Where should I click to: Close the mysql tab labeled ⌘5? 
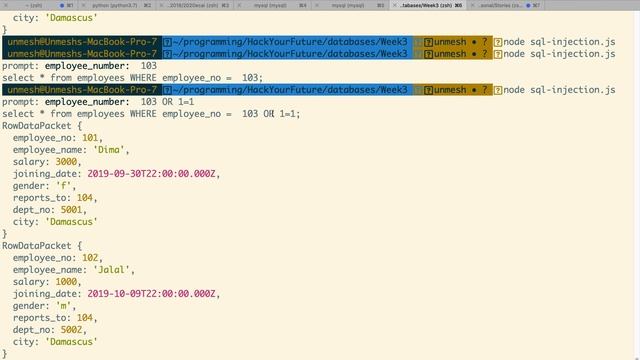click(317, 5)
